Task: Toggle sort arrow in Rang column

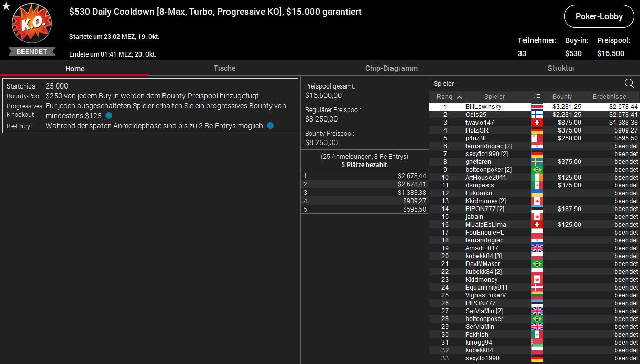Action: pos(459,97)
